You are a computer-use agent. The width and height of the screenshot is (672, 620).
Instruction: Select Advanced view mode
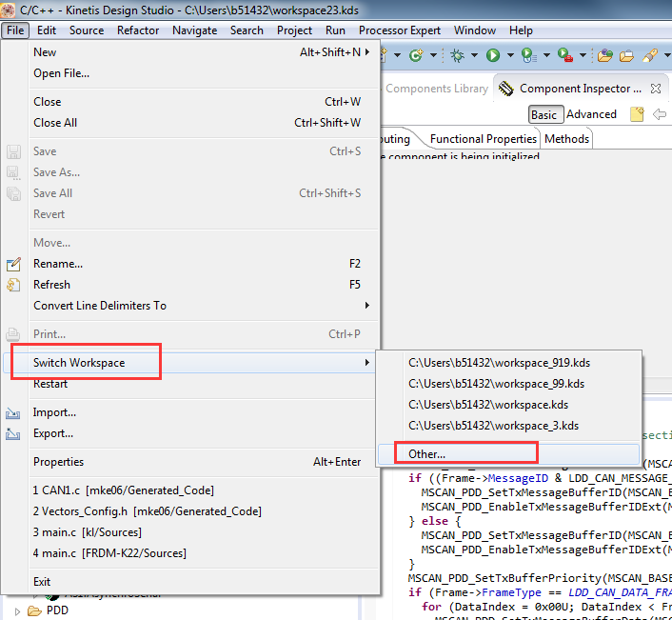tap(591, 114)
